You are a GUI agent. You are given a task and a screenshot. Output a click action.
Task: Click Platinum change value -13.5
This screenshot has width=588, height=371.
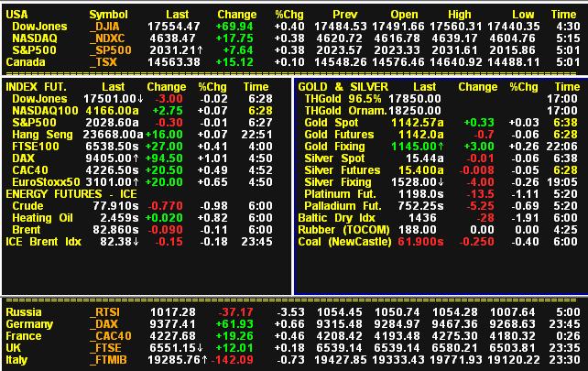click(x=480, y=194)
